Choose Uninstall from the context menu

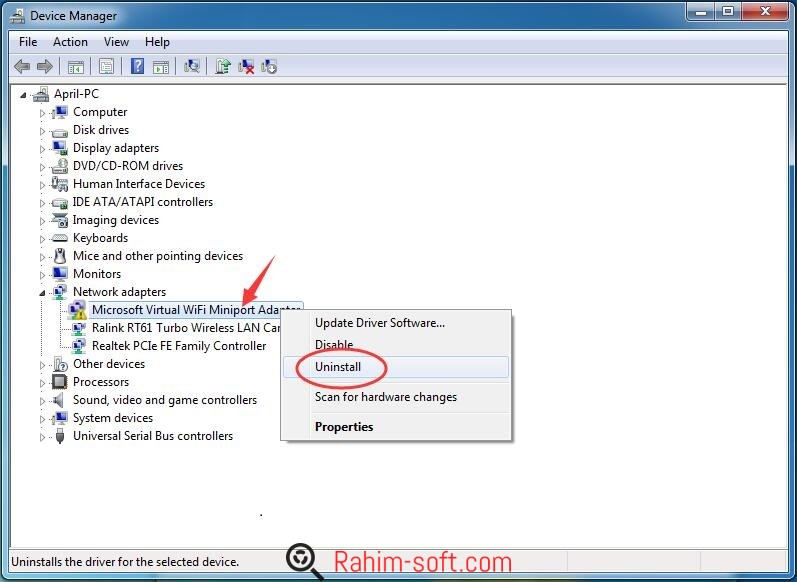point(396,367)
